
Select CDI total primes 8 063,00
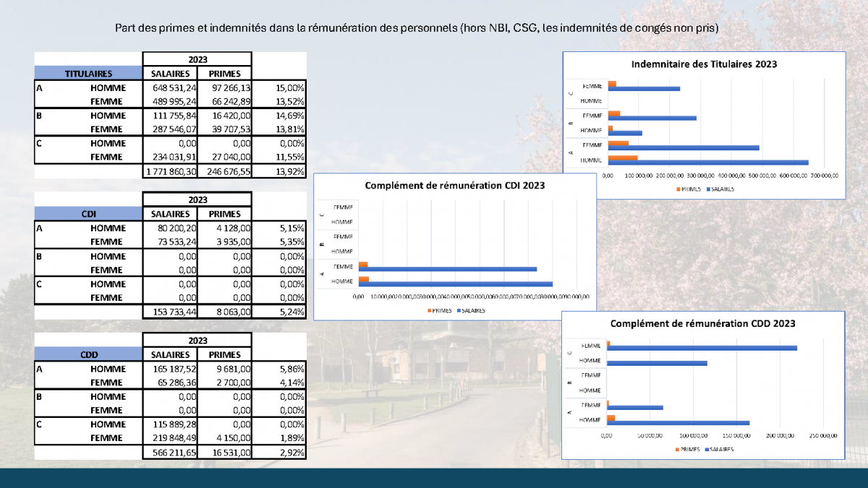tap(233, 312)
